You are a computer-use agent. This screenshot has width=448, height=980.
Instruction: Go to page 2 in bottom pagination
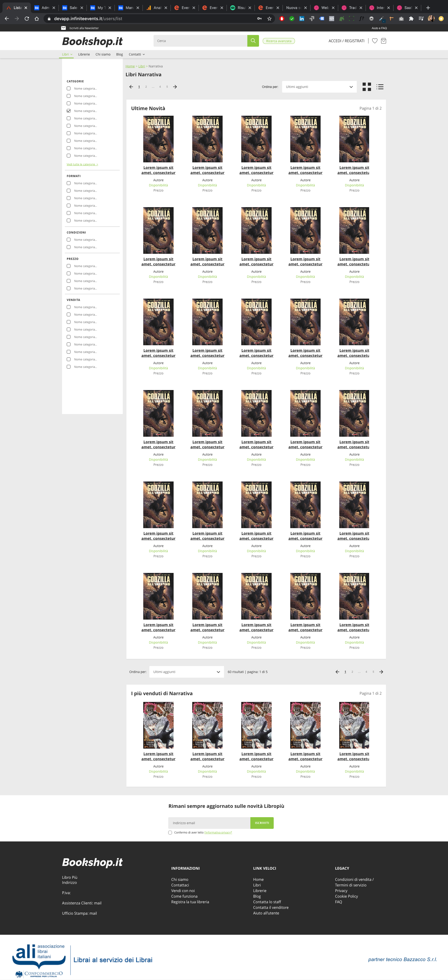coord(352,672)
